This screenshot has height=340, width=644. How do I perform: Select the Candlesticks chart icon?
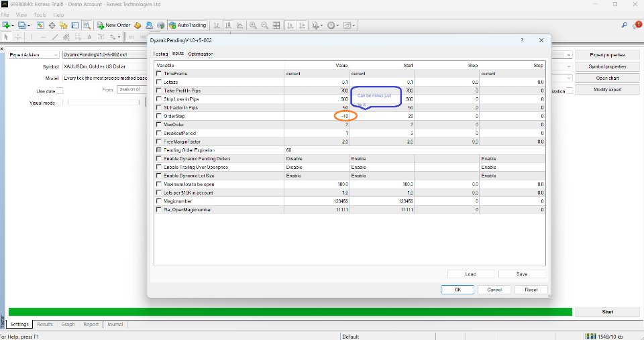(228, 25)
